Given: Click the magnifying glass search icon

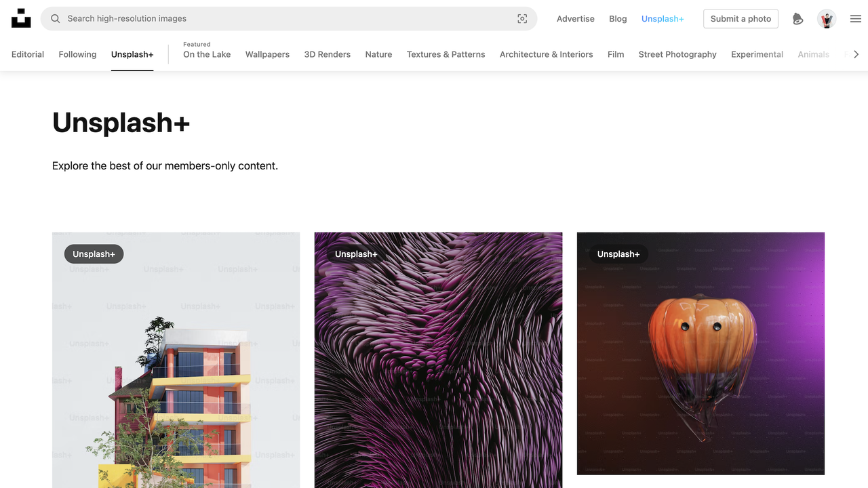Looking at the screenshot, I should click(x=56, y=19).
